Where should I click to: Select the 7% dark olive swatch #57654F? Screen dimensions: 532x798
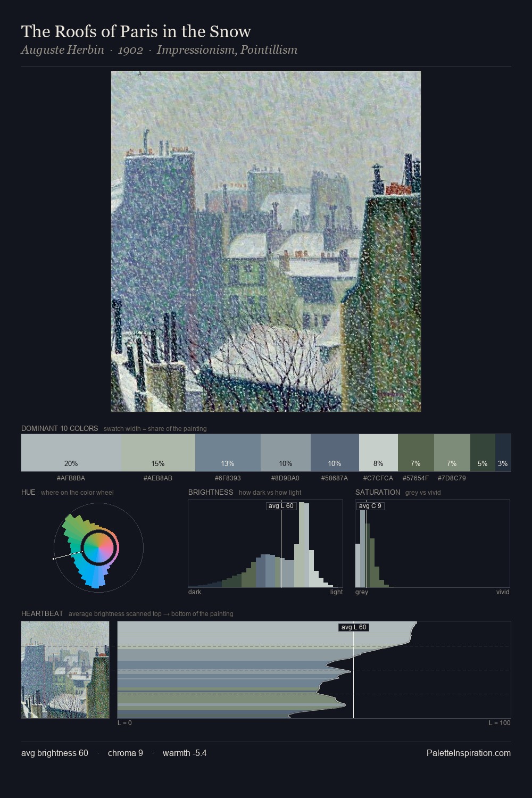pos(416,453)
